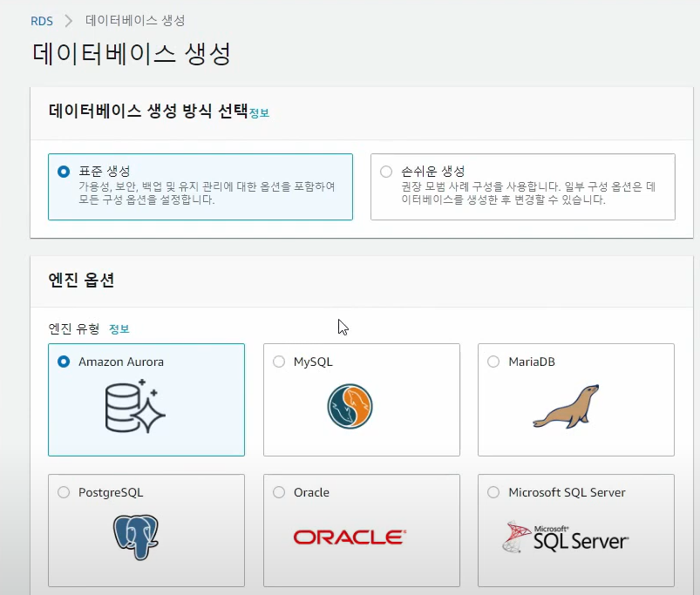Click the 엔진 옵션 section heading

pyautogui.click(x=81, y=281)
